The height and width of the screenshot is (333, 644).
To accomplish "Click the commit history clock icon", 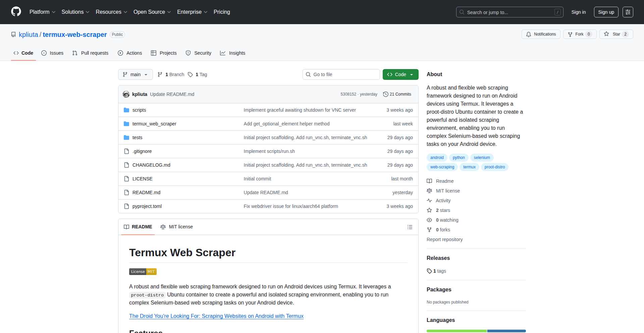I will point(385,94).
